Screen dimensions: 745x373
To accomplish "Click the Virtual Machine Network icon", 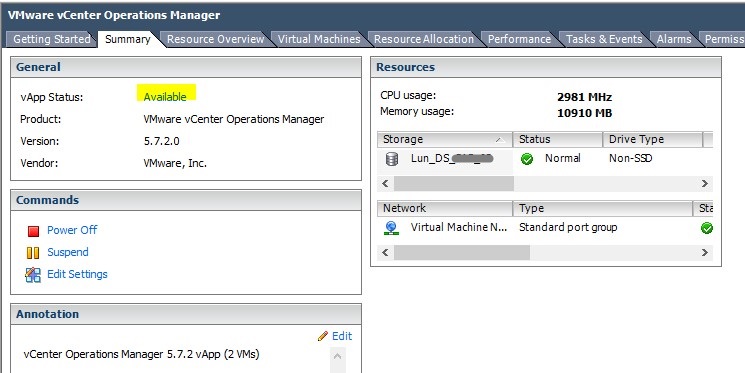I will tap(391, 228).
